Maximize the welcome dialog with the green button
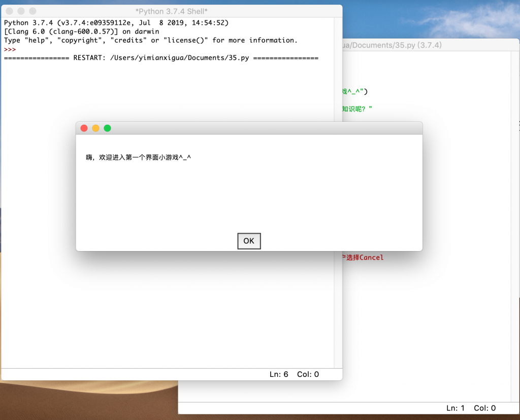520x420 pixels. tap(108, 128)
